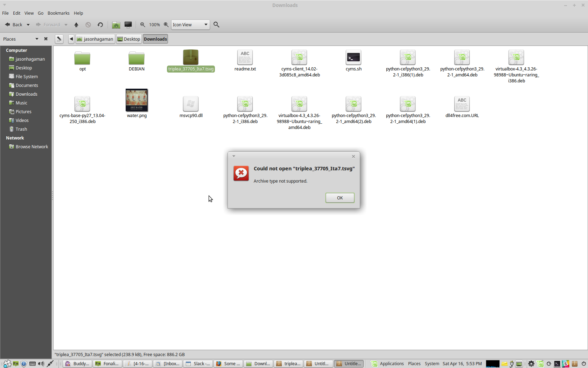Screen dimensions: 588x368
Task: Open the panel clock Sat Apr 16
Action: click(462, 364)
